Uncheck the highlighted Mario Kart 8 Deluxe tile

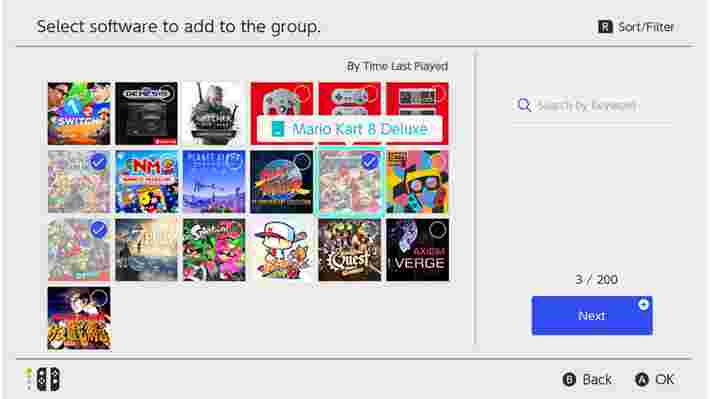click(x=350, y=182)
